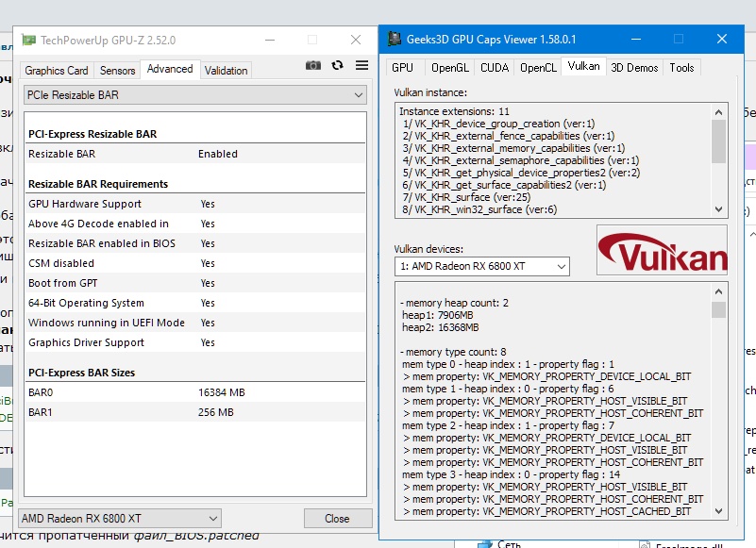Click the Boot from GPT row

coord(195,283)
